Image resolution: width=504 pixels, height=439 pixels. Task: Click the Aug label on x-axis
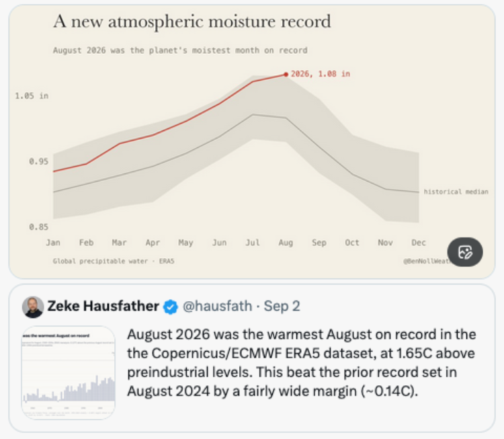(x=286, y=243)
